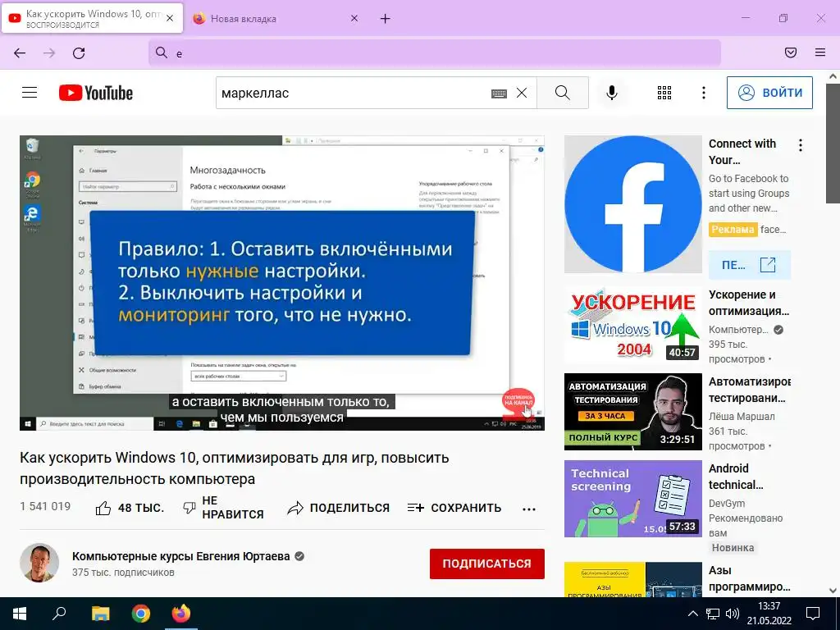Open the Автоматизированное тестирование video title
840x630 pixels.
(x=750, y=390)
